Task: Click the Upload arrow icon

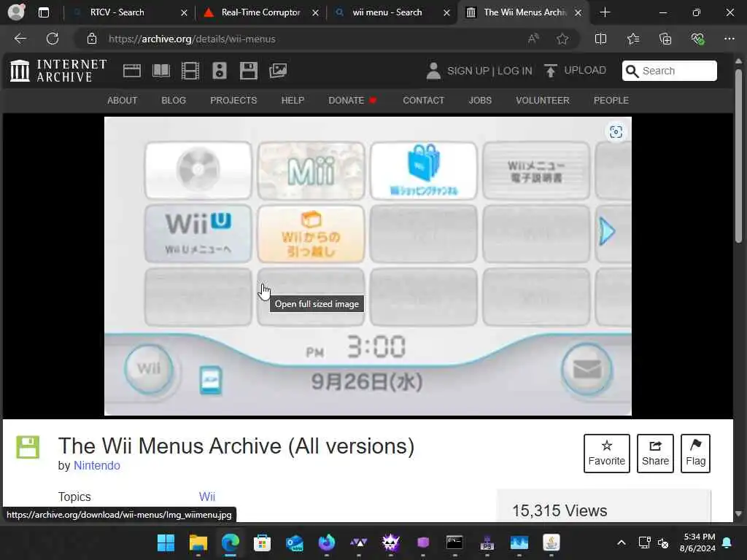Action: [x=550, y=71]
